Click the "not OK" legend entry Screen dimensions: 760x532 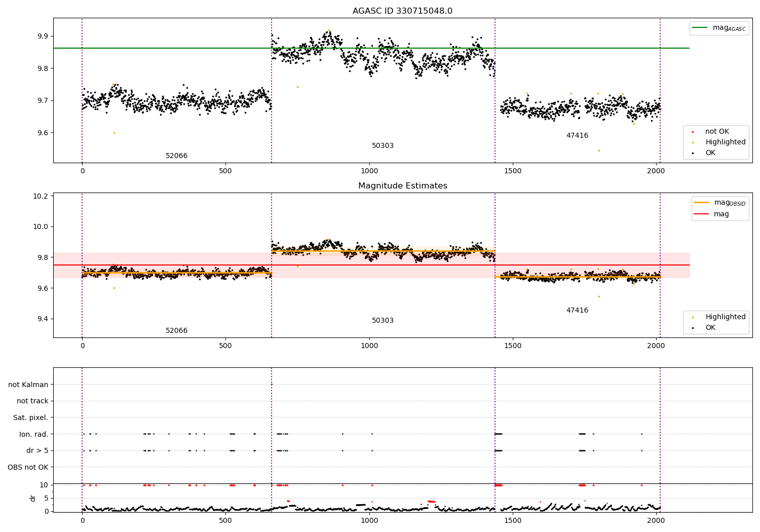point(716,132)
